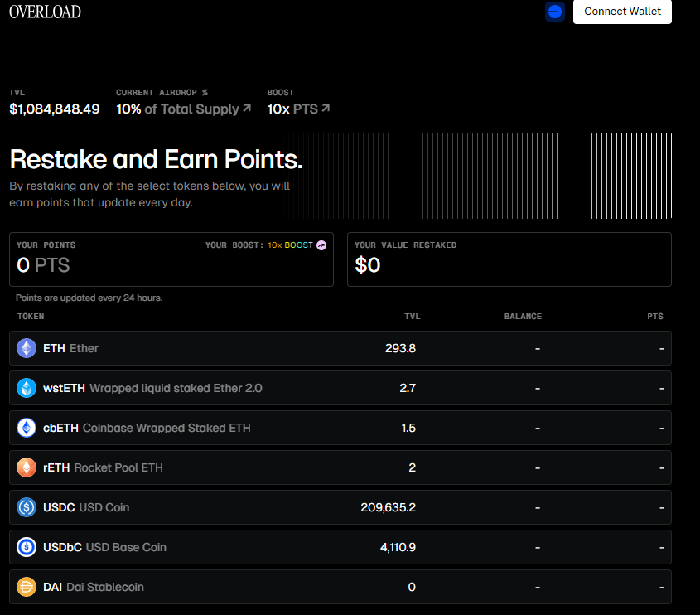Click the OVERLOAD logo
Image resolution: width=700 pixels, height=615 pixels.
click(45, 12)
